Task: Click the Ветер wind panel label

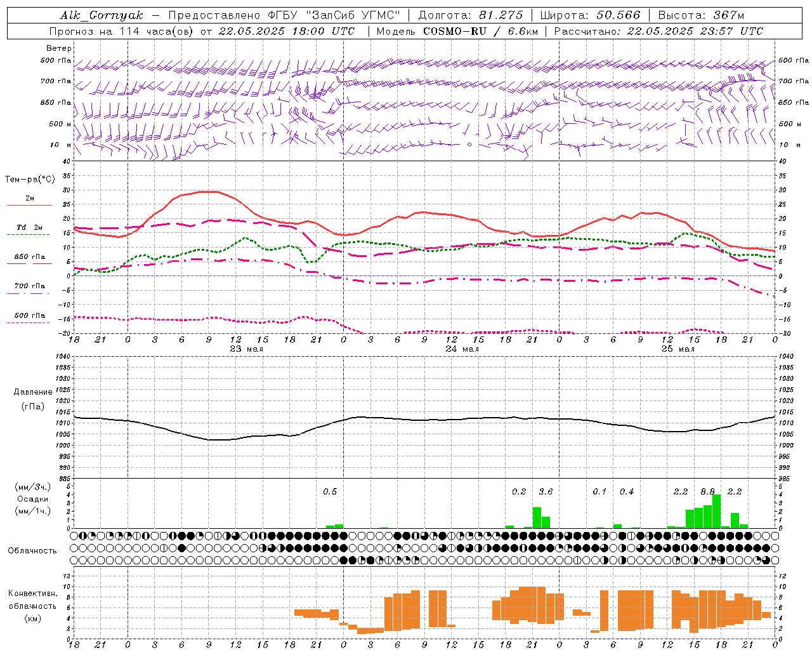Action: 58,48
